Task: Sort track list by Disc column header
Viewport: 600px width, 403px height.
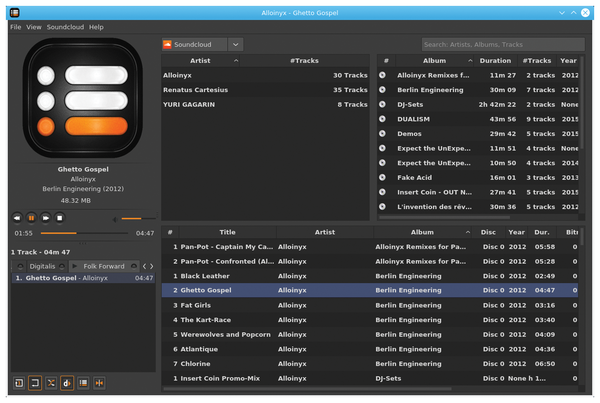Action: tap(488, 232)
